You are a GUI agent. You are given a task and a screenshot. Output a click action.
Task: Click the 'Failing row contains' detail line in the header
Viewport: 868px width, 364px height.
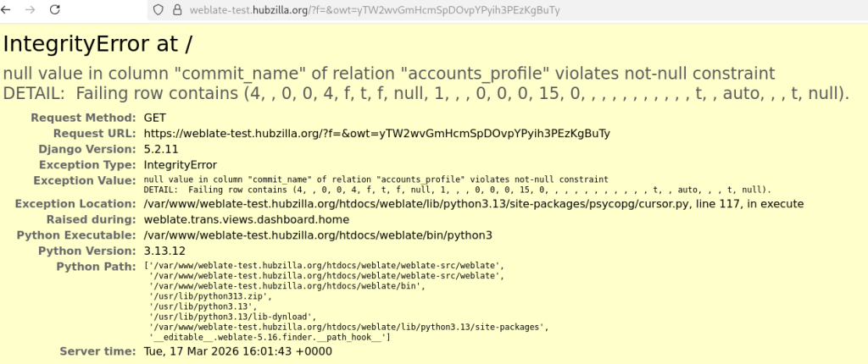click(426, 94)
